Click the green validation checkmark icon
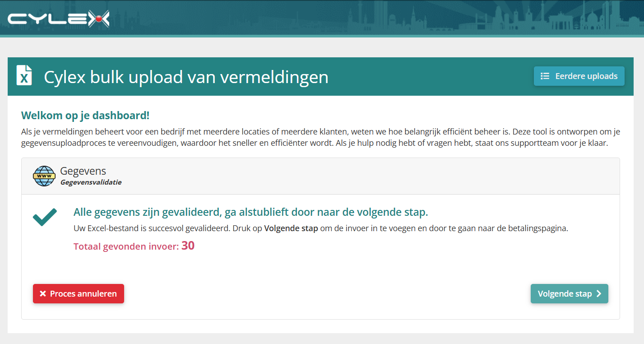 tap(45, 217)
